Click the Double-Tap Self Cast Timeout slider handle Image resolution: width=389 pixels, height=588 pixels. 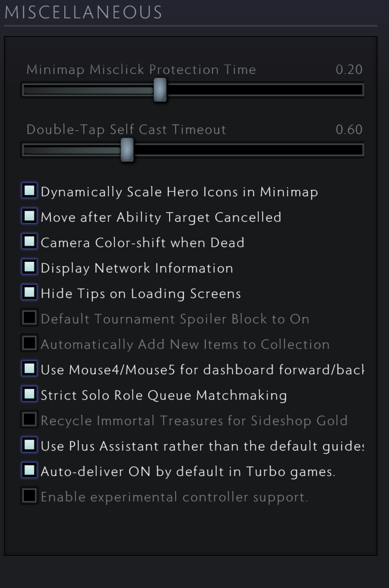[128, 149]
